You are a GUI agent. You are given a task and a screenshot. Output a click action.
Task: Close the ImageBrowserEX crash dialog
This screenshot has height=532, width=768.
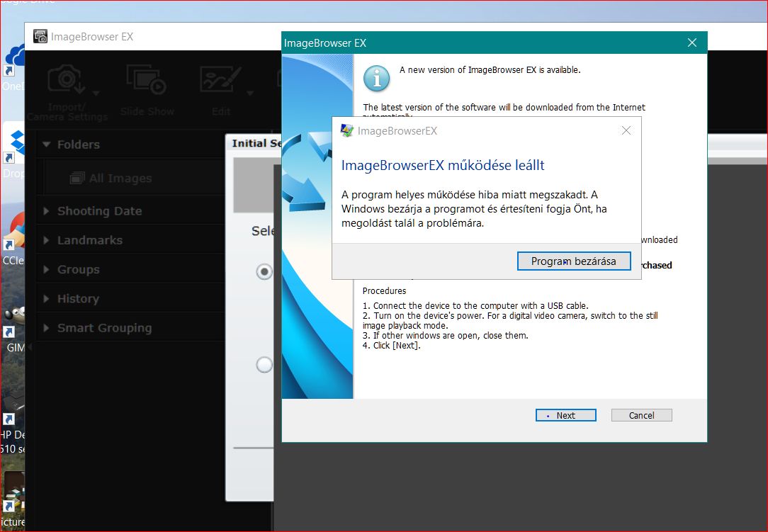(x=626, y=130)
